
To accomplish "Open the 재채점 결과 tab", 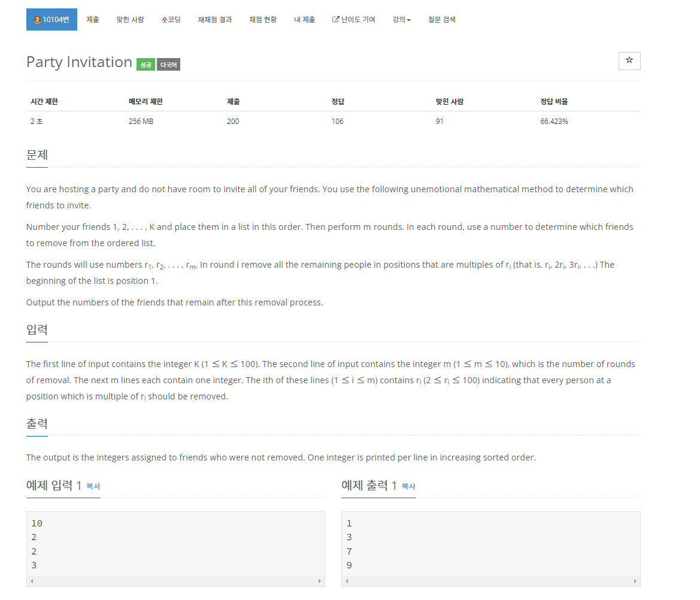I will tap(215, 20).
